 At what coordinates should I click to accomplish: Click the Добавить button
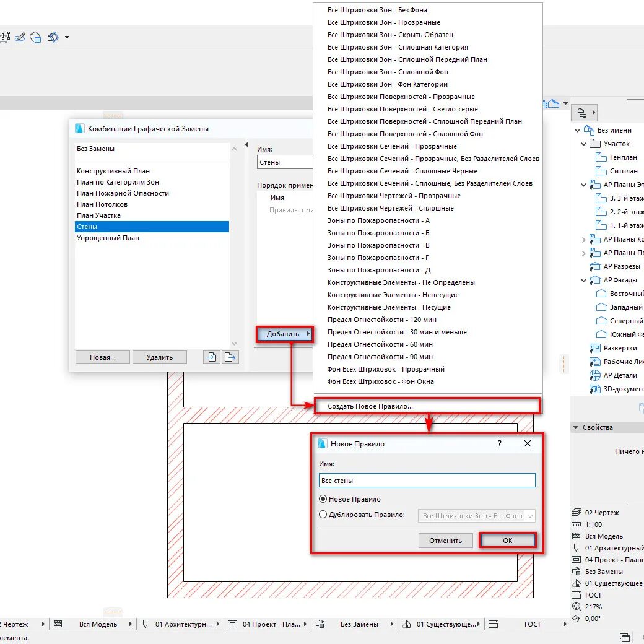point(285,334)
